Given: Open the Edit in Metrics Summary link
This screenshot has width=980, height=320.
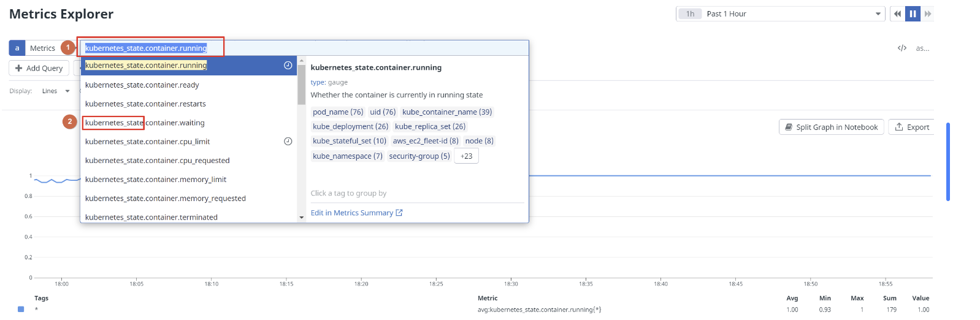Looking at the screenshot, I should [x=356, y=213].
